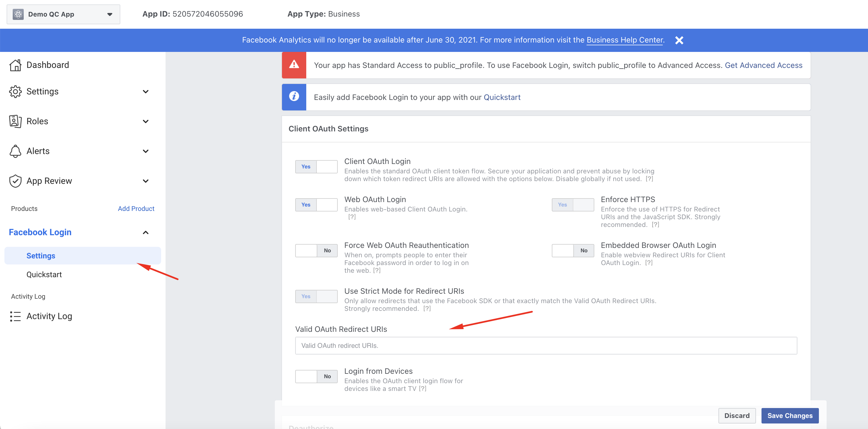
Task: Dismiss the Facebook Analytics banner
Action: pyautogui.click(x=679, y=40)
